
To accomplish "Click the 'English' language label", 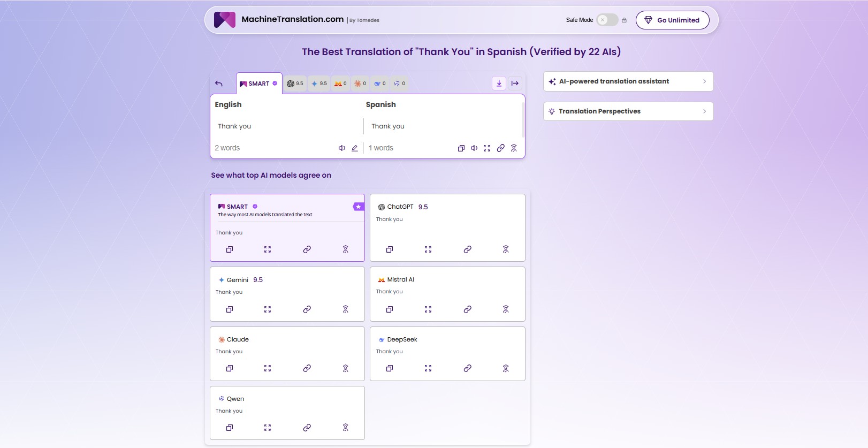I will click(229, 104).
